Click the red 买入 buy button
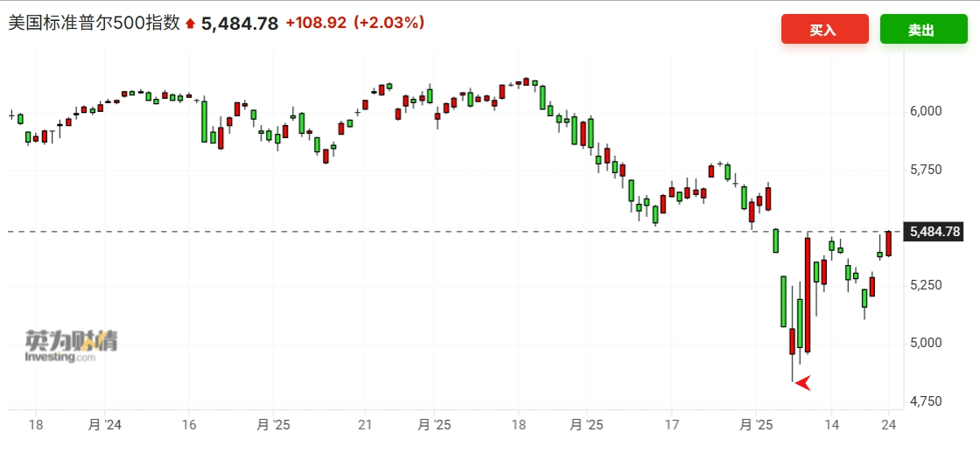 click(x=824, y=30)
